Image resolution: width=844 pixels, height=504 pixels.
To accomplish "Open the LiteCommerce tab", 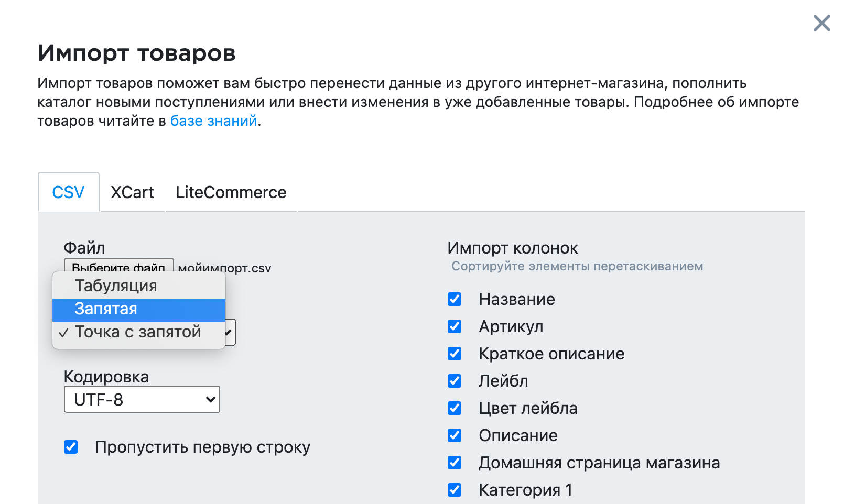I will (x=231, y=192).
